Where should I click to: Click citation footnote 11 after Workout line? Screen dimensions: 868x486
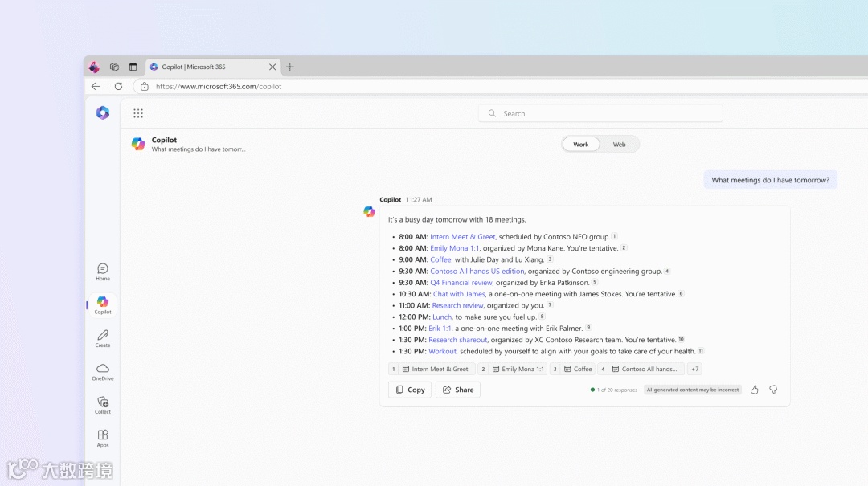pos(701,351)
